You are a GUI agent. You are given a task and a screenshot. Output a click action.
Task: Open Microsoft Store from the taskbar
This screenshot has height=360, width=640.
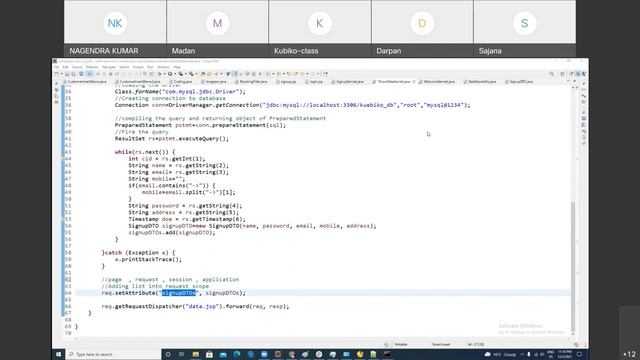coord(209,354)
